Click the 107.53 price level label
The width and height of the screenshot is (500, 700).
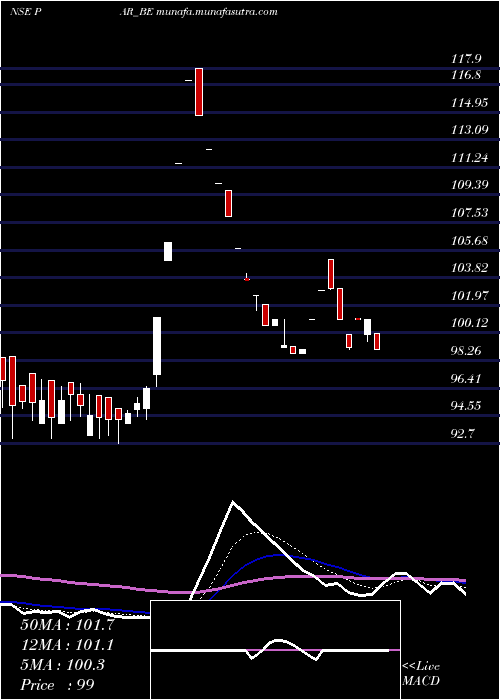point(469,212)
